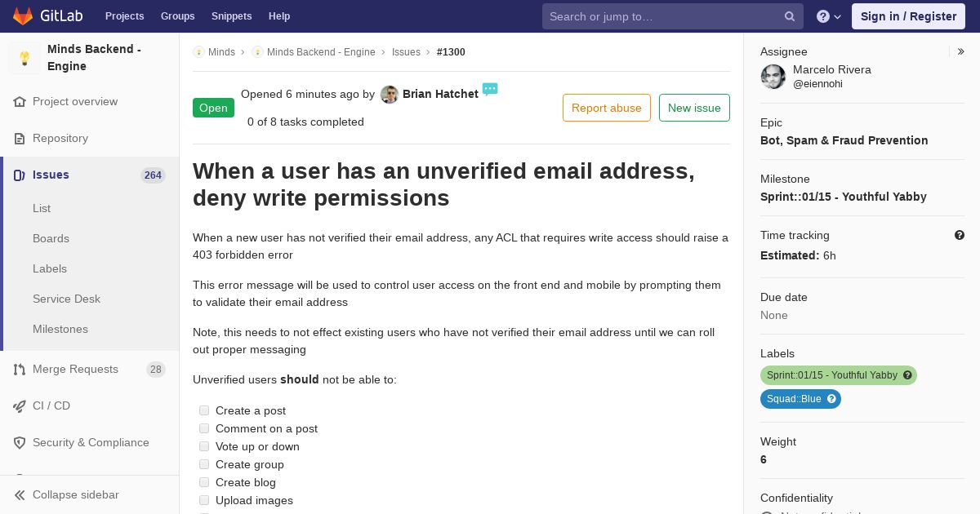Open the Groups menu in navbar

(x=177, y=16)
